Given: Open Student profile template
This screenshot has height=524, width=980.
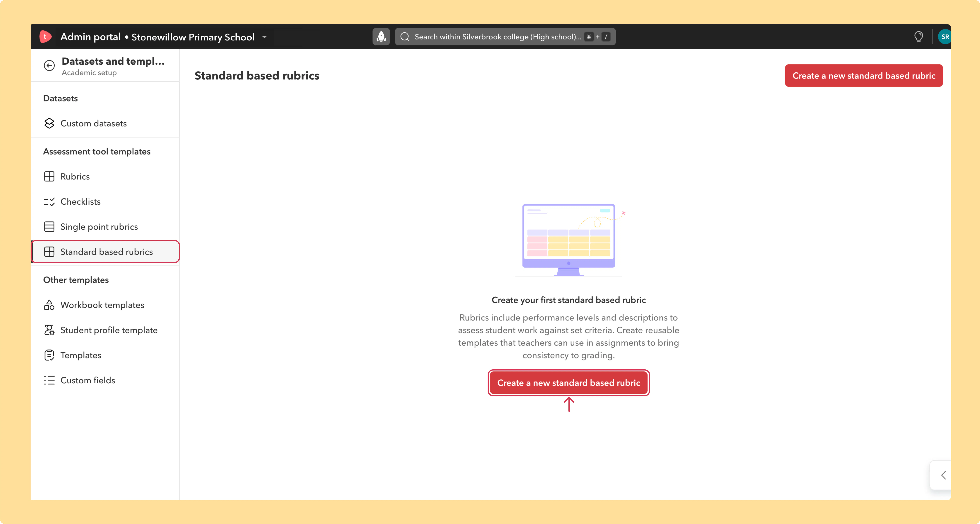Looking at the screenshot, I should pyautogui.click(x=105, y=330).
